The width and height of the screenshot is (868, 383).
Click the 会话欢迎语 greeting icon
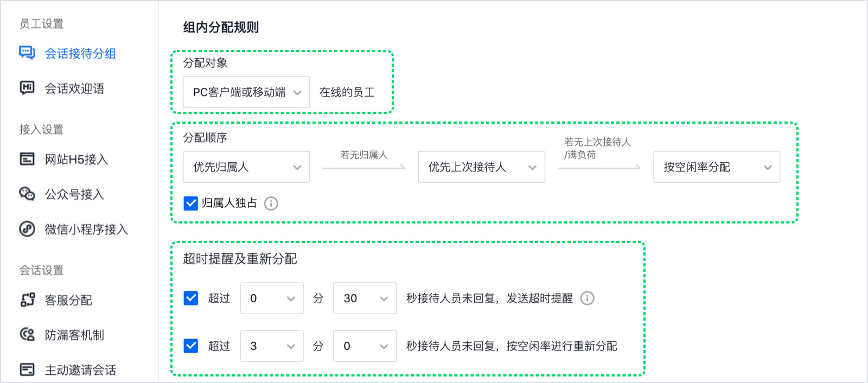(x=27, y=88)
